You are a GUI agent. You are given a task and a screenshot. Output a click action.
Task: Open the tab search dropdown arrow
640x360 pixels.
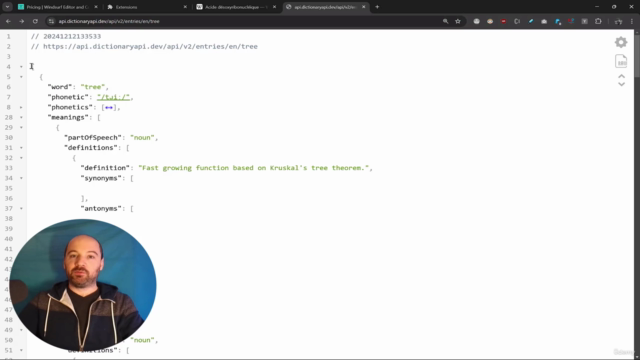pos(7,7)
